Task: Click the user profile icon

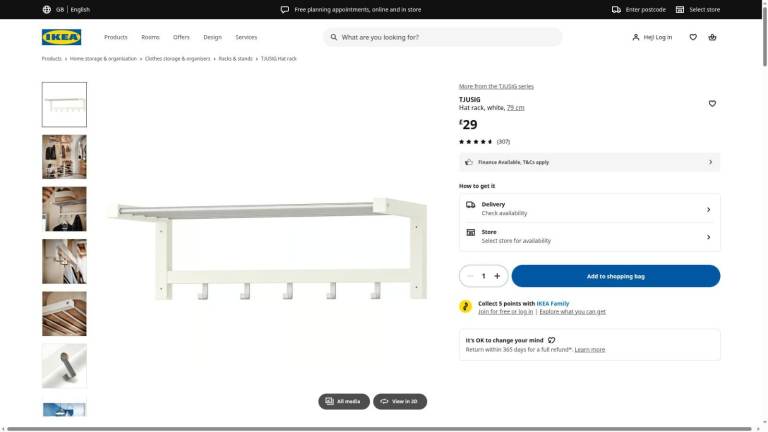Action: (x=636, y=37)
